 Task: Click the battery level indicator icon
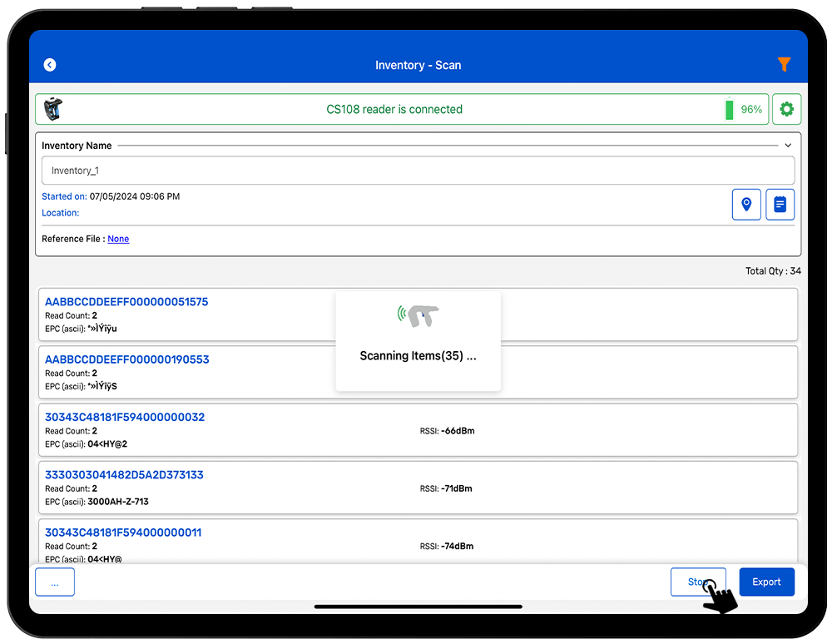tap(729, 109)
